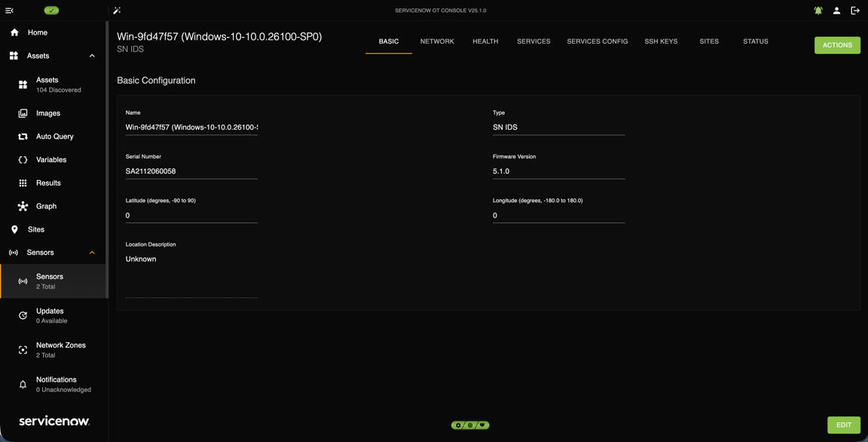Click the green checkmark status pill

click(x=51, y=11)
